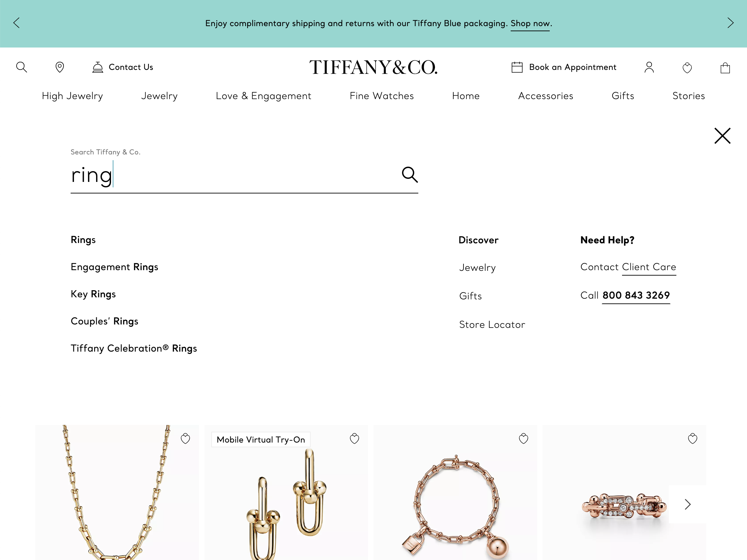Screen dimensions: 747x560
Task: Click the Contact Client Care link
Action: (x=628, y=267)
